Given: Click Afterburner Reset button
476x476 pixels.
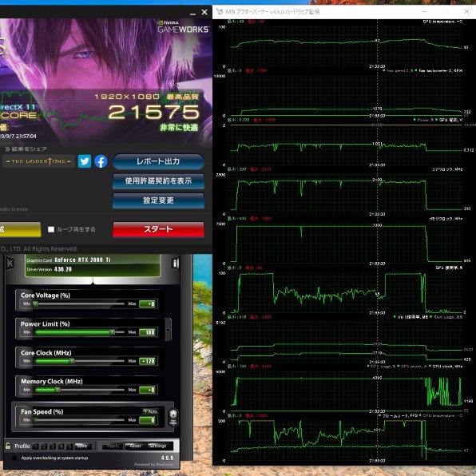Looking at the screenshot, I should (x=135, y=446).
